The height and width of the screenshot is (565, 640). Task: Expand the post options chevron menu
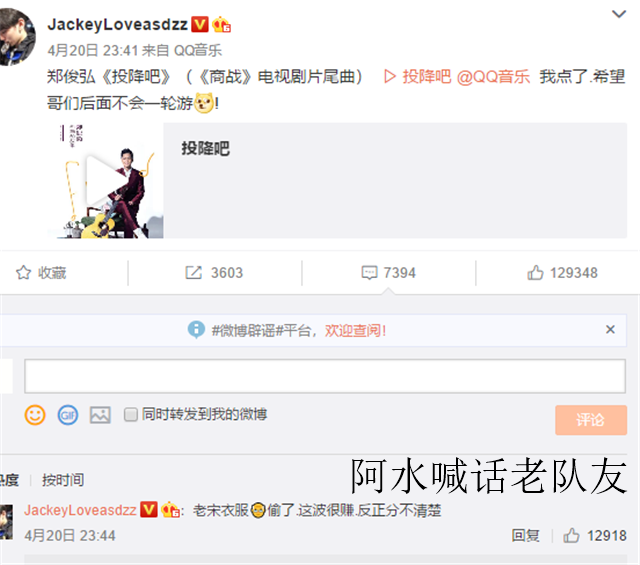[619, 14]
